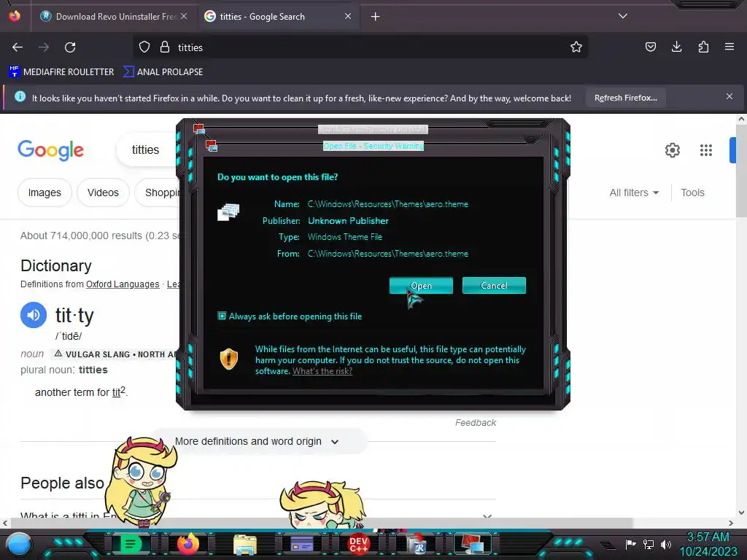Open the Google apps grid
This screenshot has height=560, width=747.
pos(706,150)
